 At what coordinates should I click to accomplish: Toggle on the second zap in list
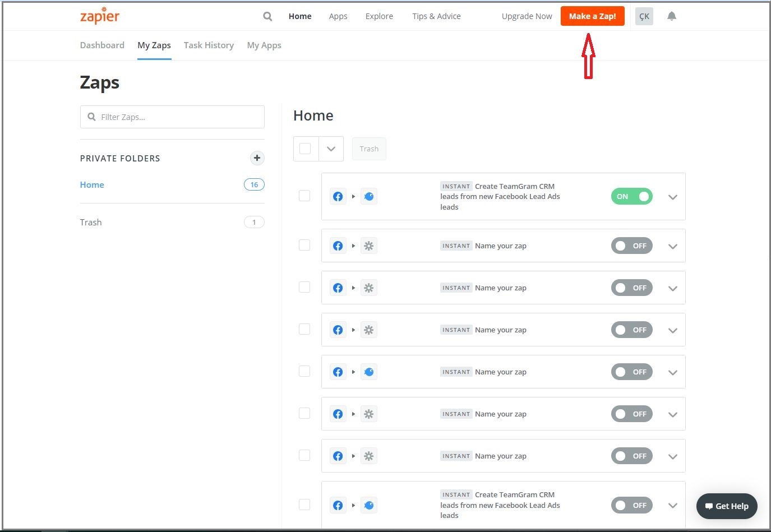(x=632, y=246)
